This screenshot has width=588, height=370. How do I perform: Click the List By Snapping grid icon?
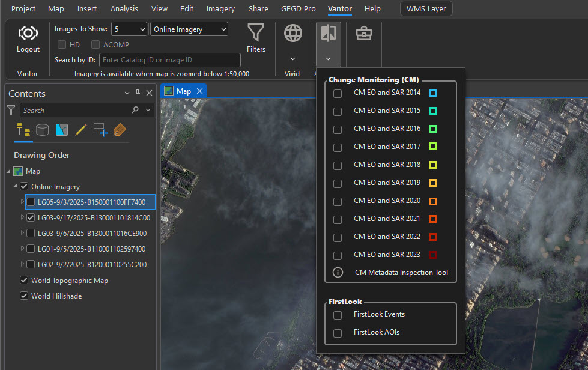click(100, 130)
